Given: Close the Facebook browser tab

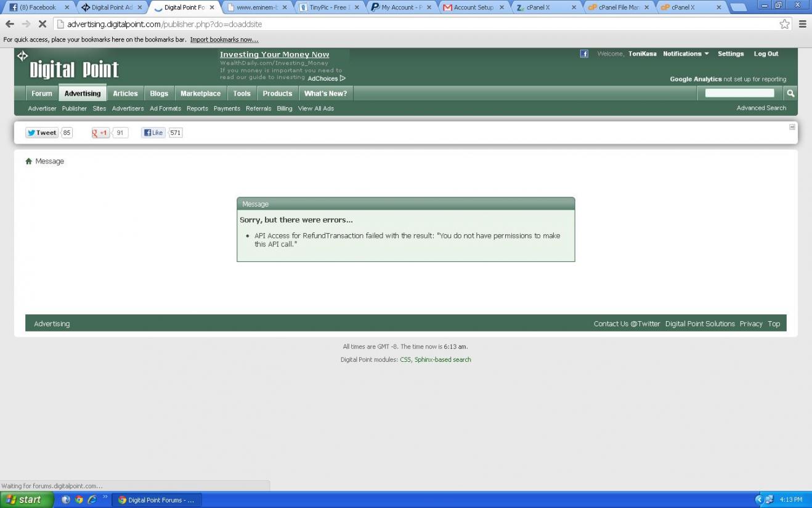Looking at the screenshot, I should [67, 7].
